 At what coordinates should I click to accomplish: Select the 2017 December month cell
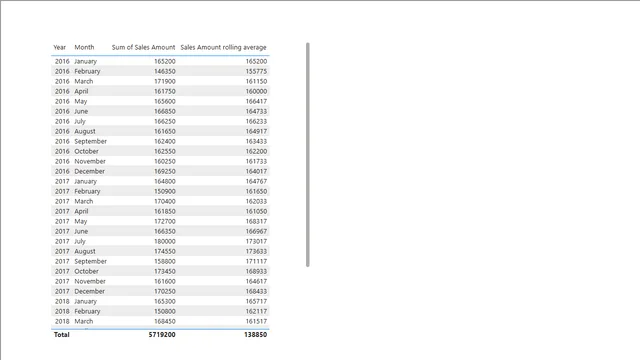[x=89, y=291]
